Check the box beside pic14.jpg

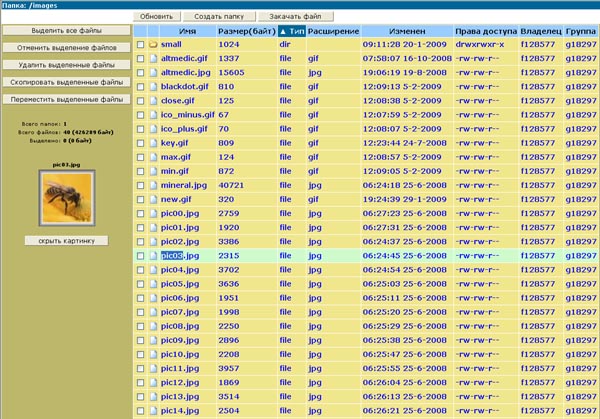pyautogui.click(x=140, y=411)
